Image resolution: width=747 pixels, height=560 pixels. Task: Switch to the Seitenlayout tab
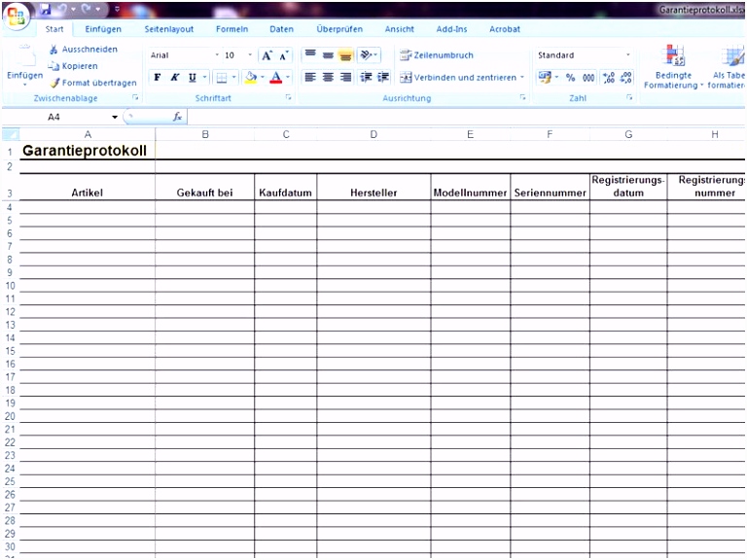coord(168,29)
